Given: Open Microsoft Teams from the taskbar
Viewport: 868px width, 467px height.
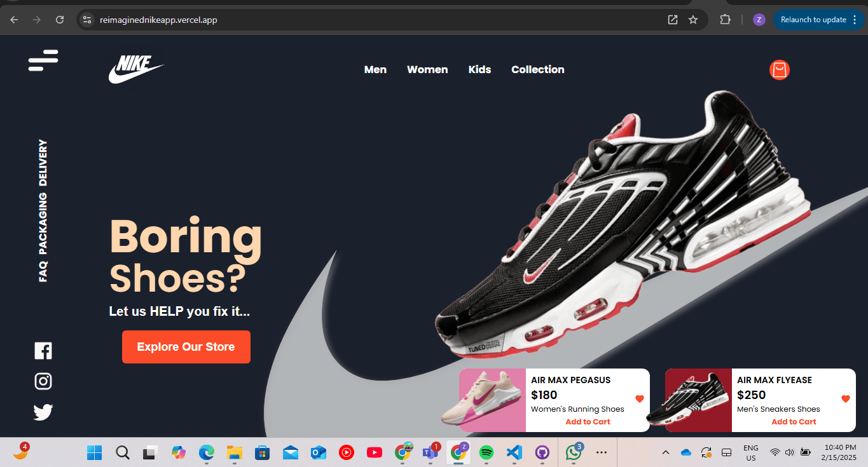Looking at the screenshot, I should pos(431,452).
